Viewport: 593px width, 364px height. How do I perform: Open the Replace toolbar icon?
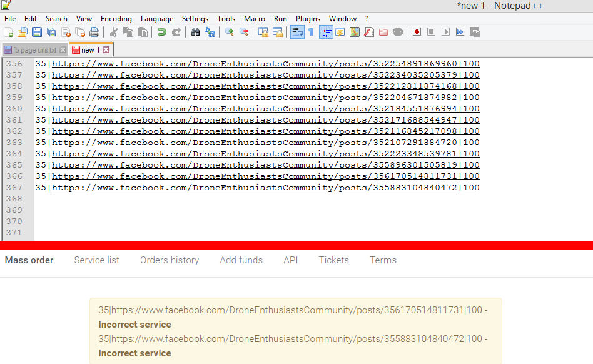point(210,32)
